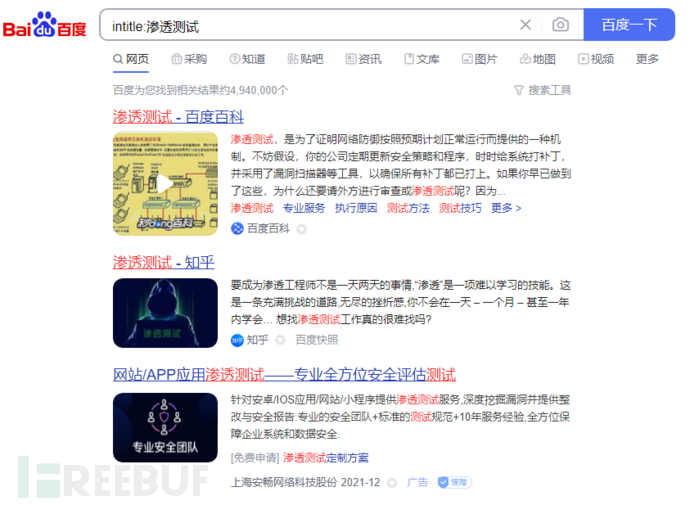Click the 百度一下 search button
Image resolution: width=690 pixels, height=505 pixels.
tap(629, 25)
